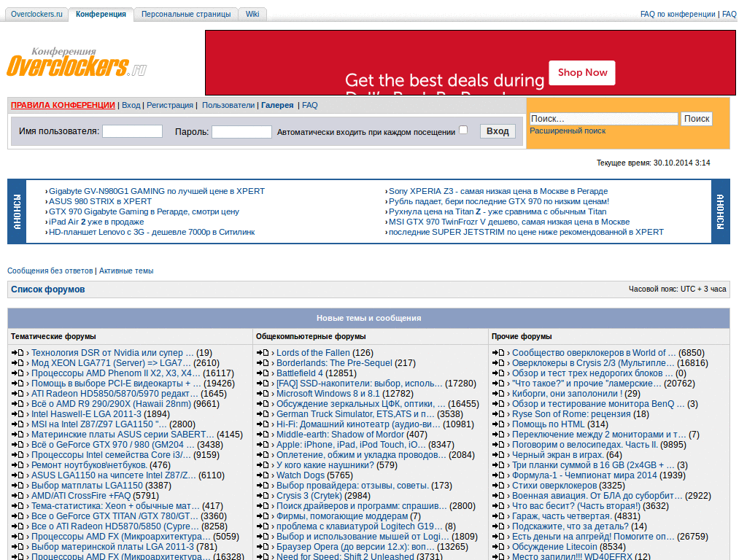The height and width of the screenshot is (560, 747).
Task: Open the Вход link in navigation bar
Action: coord(131,105)
